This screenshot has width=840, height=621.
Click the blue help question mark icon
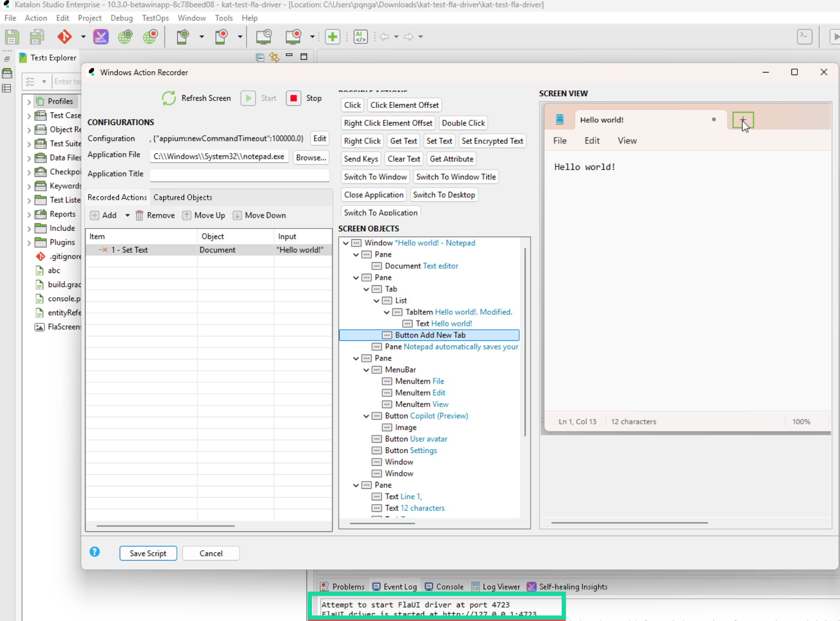point(95,552)
